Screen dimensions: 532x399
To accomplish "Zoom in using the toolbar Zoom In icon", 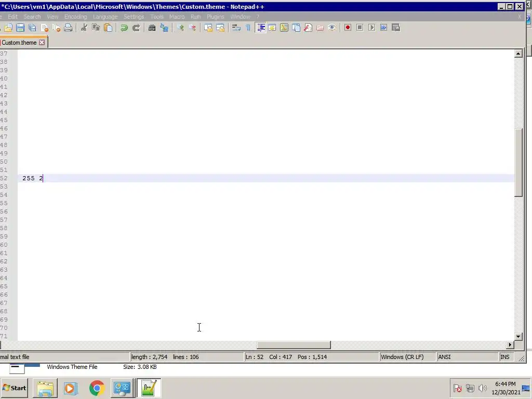I will pos(180,28).
